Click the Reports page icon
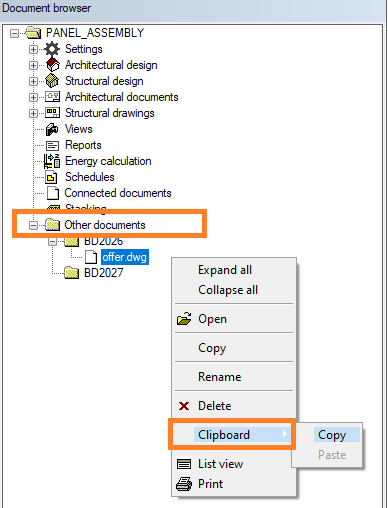The height and width of the screenshot is (508, 388). click(x=52, y=146)
